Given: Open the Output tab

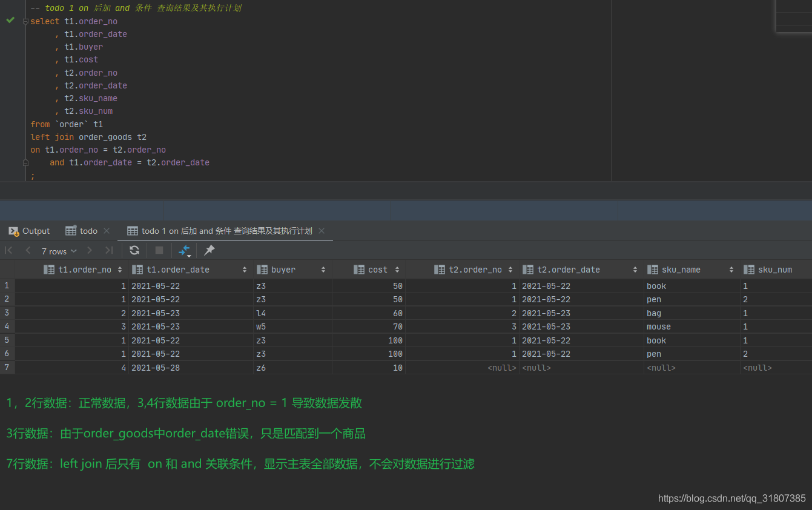Looking at the screenshot, I should pyautogui.click(x=29, y=231).
